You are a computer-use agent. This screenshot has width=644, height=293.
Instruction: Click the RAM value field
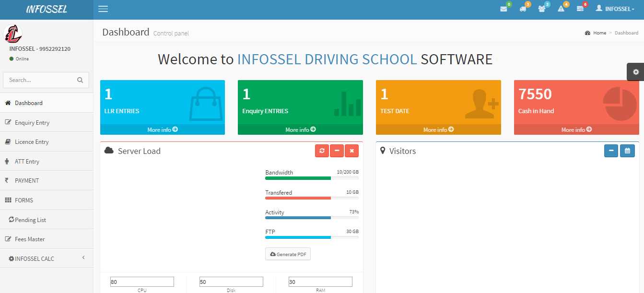pyautogui.click(x=320, y=282)
